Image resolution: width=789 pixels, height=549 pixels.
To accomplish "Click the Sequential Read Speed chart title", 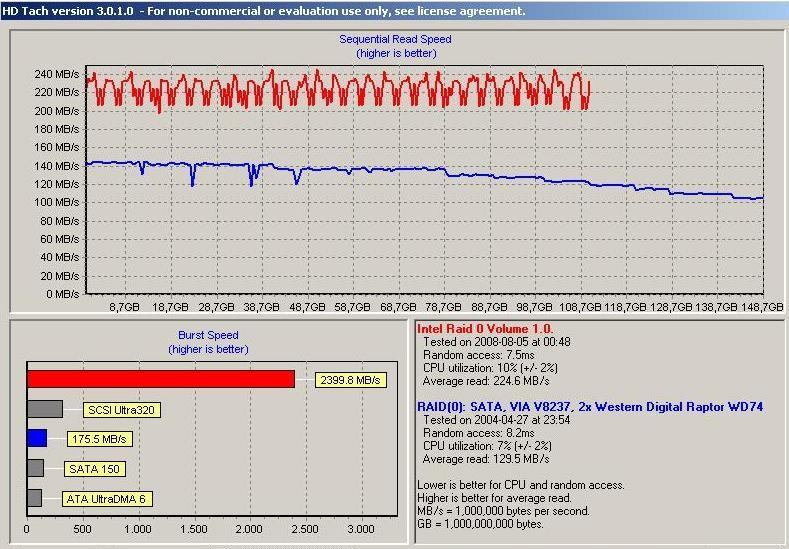I will click(x=396, y=39).
